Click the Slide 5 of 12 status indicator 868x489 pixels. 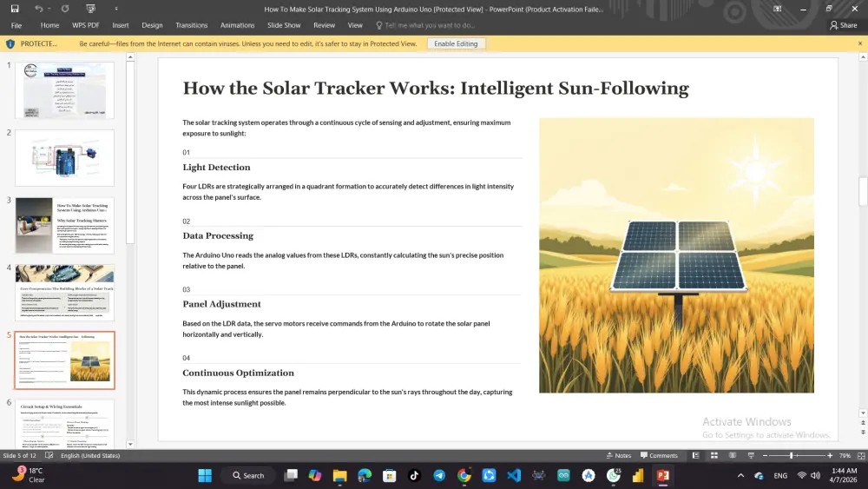coord(19,456)
